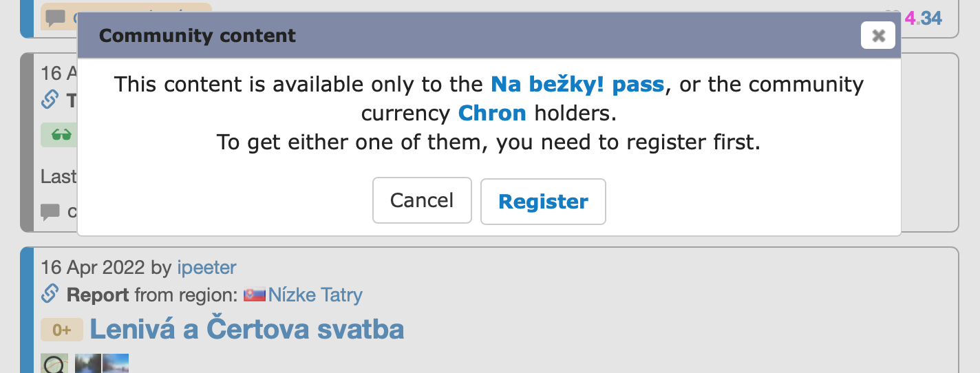980x373 pixels.
Task: Click the Slovak flag icon
Action: pyautogui.click(x=255, y=295)
